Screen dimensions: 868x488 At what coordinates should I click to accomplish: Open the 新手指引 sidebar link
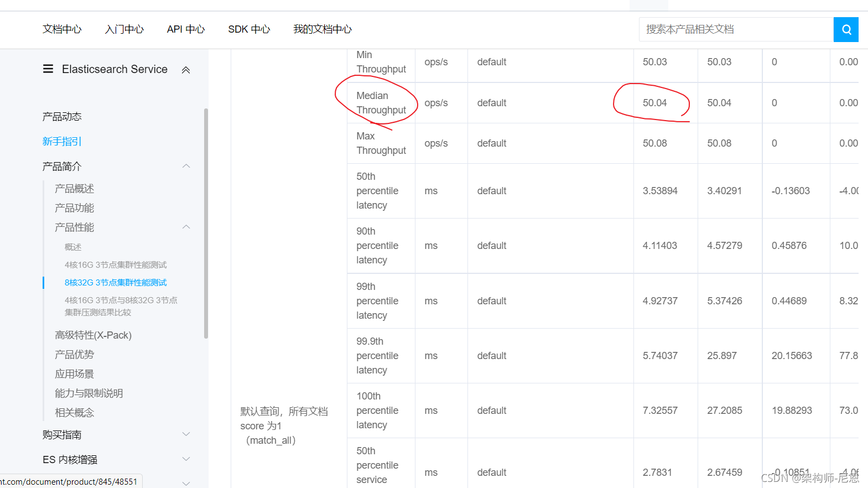(62, 142)
